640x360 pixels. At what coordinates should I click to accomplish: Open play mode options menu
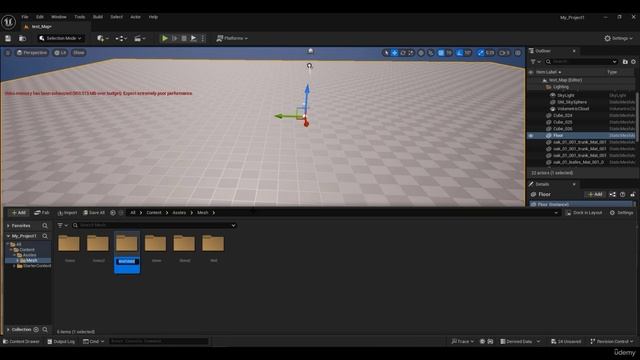[203, 38]
